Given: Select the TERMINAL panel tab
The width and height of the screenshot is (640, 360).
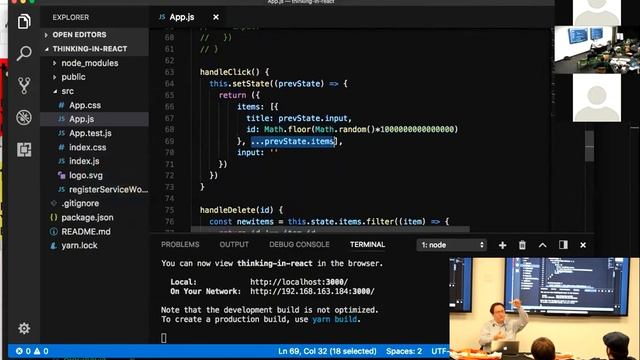Looking at the screenshot, I should pos(367,244).
